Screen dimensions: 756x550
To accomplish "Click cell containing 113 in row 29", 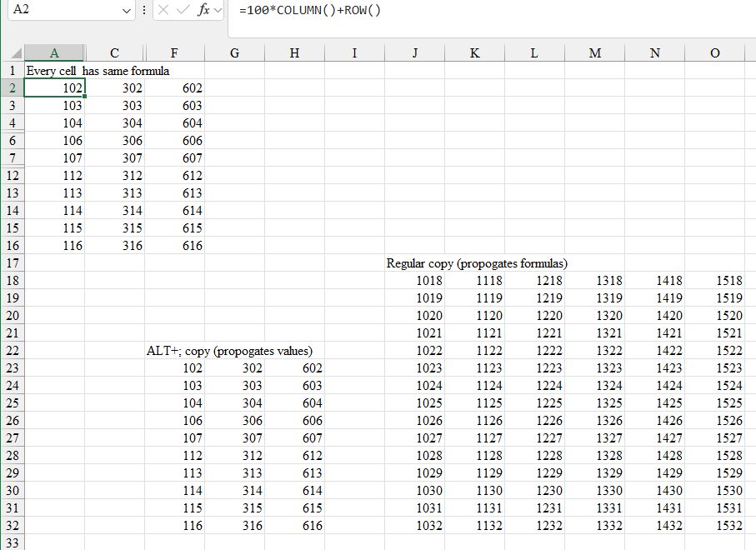I will (174, 472).
